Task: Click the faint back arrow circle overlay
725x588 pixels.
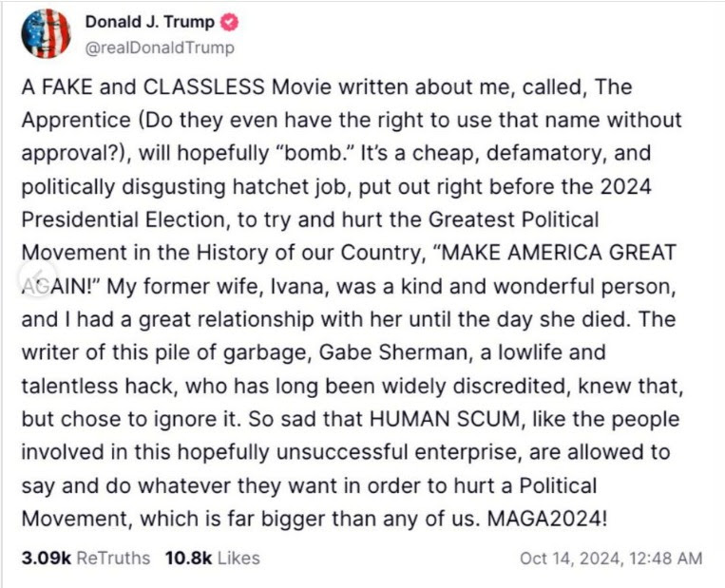Action: pos(38,277)
